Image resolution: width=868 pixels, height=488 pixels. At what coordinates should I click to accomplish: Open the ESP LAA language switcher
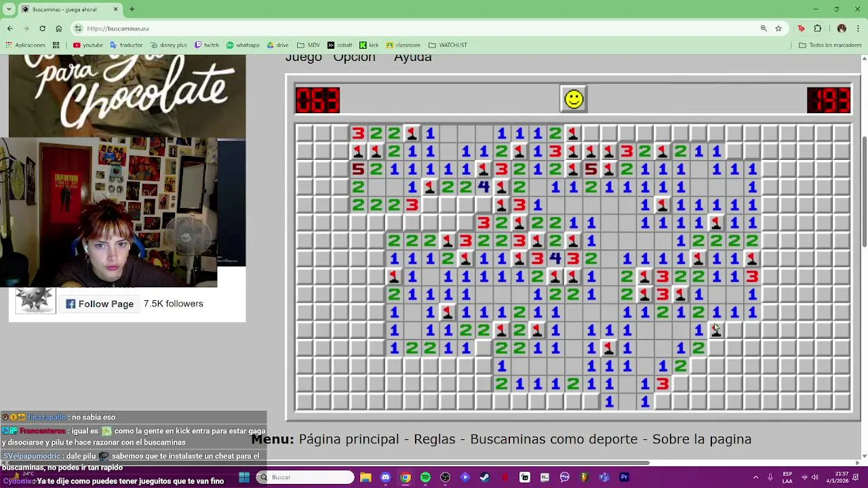point(787,477)
